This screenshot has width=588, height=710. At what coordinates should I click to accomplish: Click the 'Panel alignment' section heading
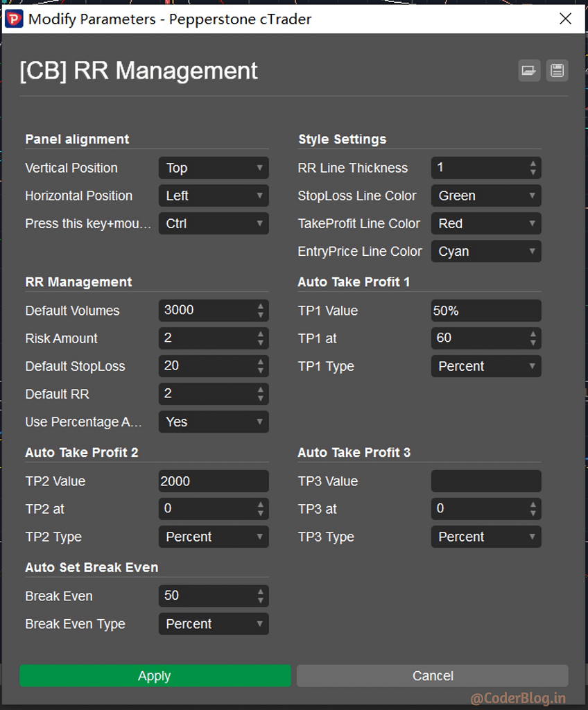[x=77, y=139]
